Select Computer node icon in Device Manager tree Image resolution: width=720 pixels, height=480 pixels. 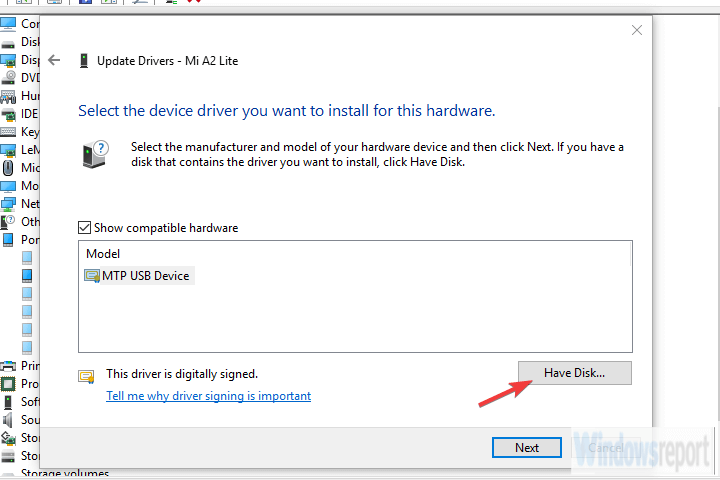click(8, 24)
